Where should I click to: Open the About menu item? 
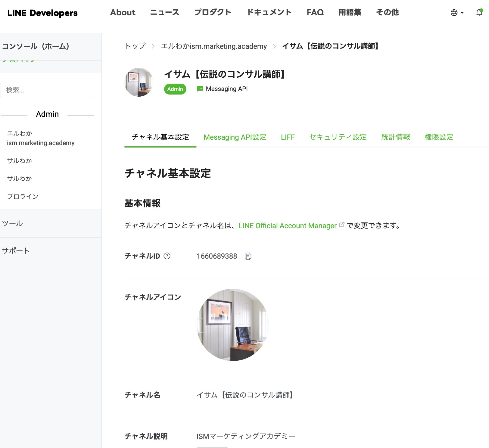click(x=123, y=12)
